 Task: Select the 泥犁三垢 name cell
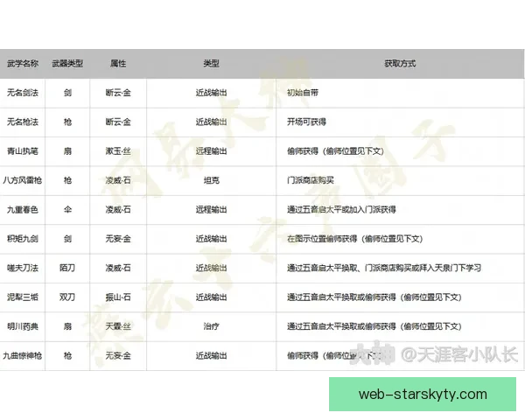coord(23,297)
